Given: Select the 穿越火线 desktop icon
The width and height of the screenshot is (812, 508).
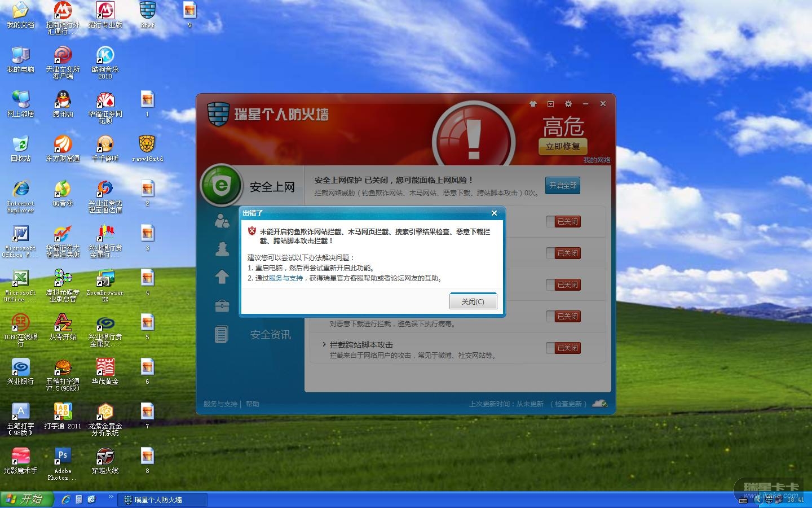Looking at the screenshot, I should pyautogui.click(x=105, y=461).
